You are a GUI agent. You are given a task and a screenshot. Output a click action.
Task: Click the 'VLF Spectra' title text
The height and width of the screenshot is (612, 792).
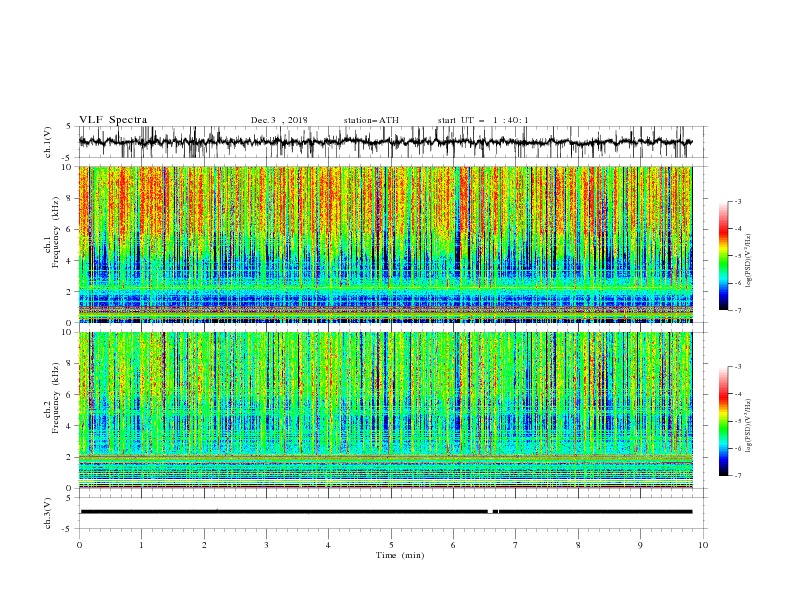(x=113, y=120)
